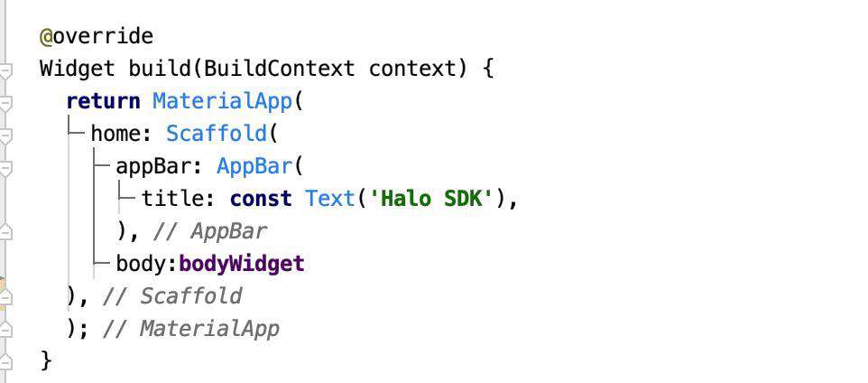Click the BuildContext parameter type
The width and height of the screenshot is (868, 383).
[279, 69]
